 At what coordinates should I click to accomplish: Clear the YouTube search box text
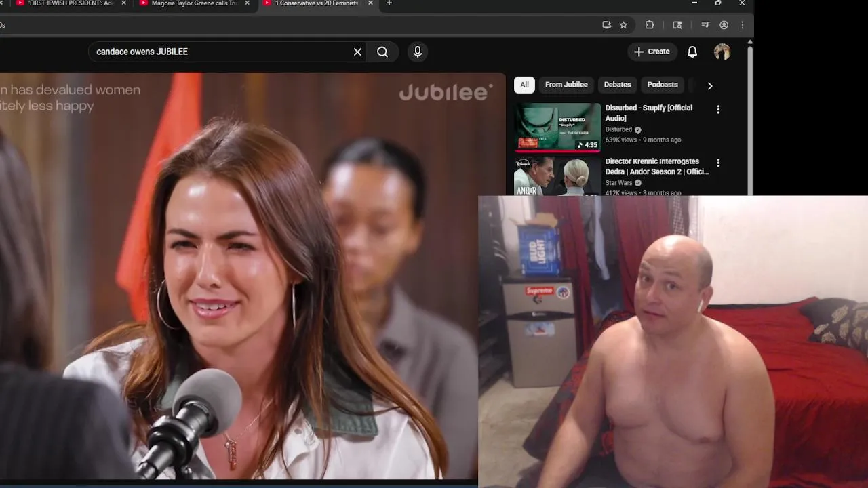point(357,52)
